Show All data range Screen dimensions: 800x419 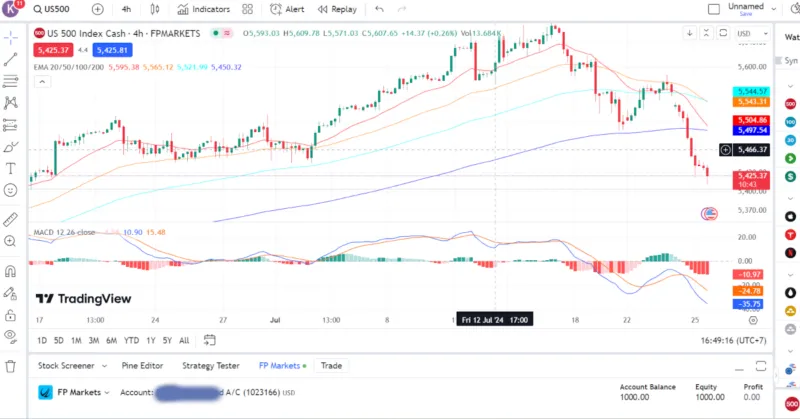point(184,340)
